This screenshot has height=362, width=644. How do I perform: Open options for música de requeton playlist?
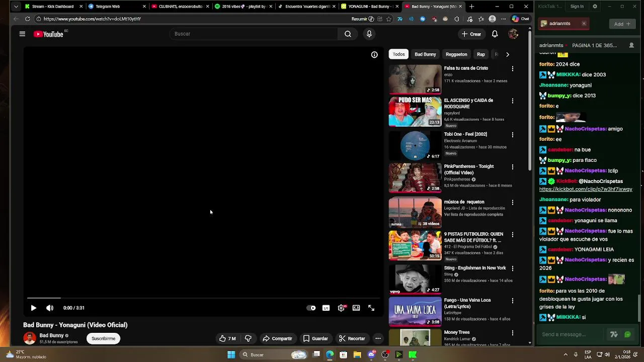point(513,202)
